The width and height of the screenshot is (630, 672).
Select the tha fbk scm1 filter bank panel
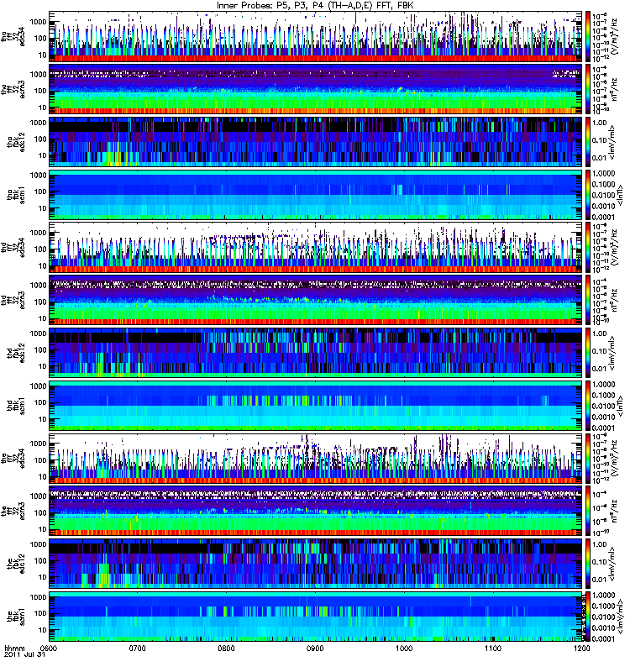pos(316,195)
